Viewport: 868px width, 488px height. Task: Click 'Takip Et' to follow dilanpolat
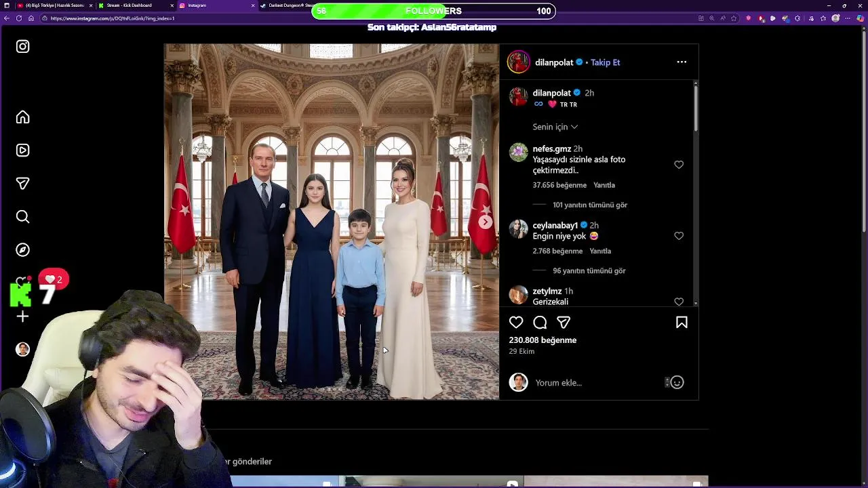coord(605,62)
